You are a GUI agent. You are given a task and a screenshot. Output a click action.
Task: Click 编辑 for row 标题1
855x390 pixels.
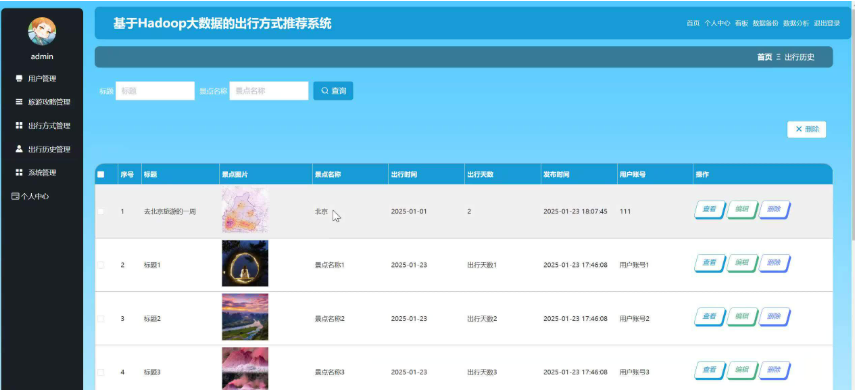(x=742, y=263)
